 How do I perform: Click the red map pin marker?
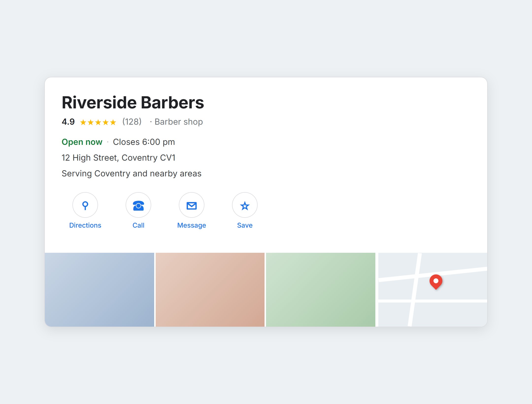point(436,282)
